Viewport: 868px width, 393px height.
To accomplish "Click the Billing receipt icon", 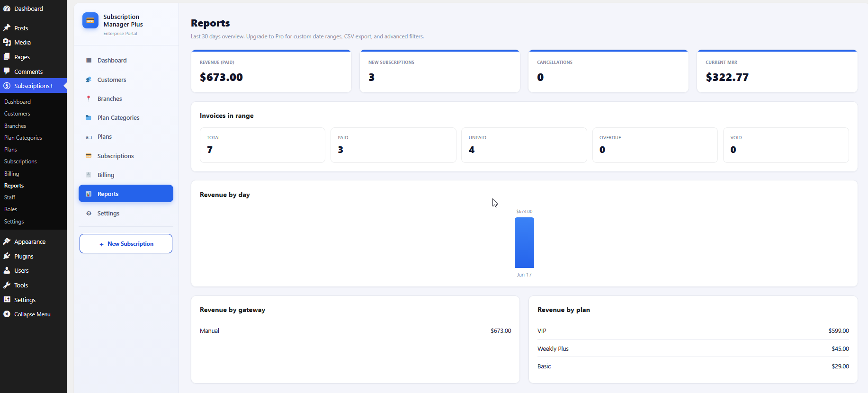I will tap(89, 175).
